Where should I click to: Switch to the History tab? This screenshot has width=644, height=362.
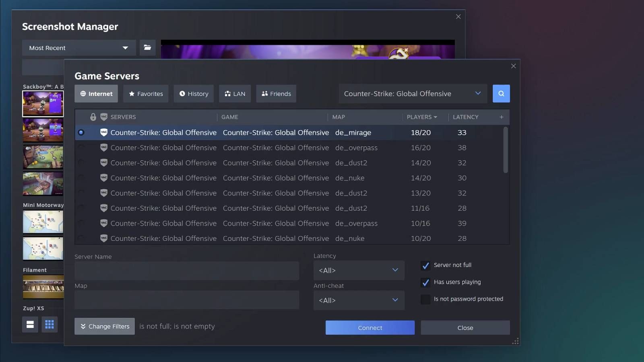tap(194, 94)
